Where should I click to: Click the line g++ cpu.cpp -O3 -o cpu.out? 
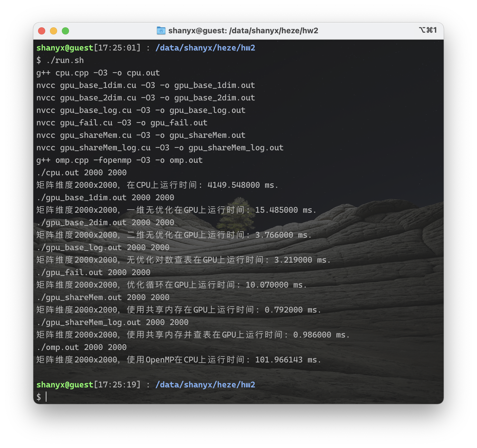[98, 73]
